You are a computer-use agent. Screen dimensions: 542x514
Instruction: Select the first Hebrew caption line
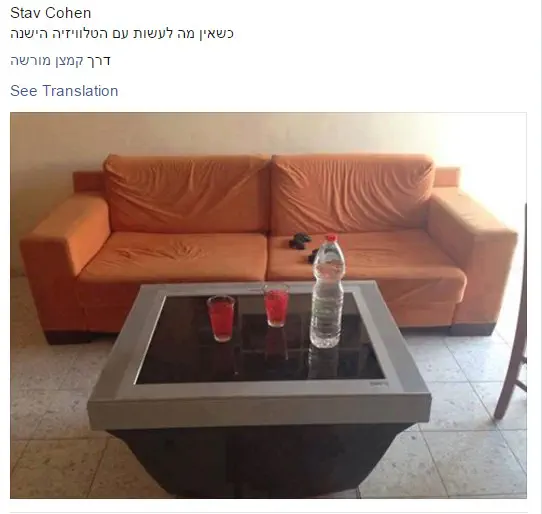[122, 34]
